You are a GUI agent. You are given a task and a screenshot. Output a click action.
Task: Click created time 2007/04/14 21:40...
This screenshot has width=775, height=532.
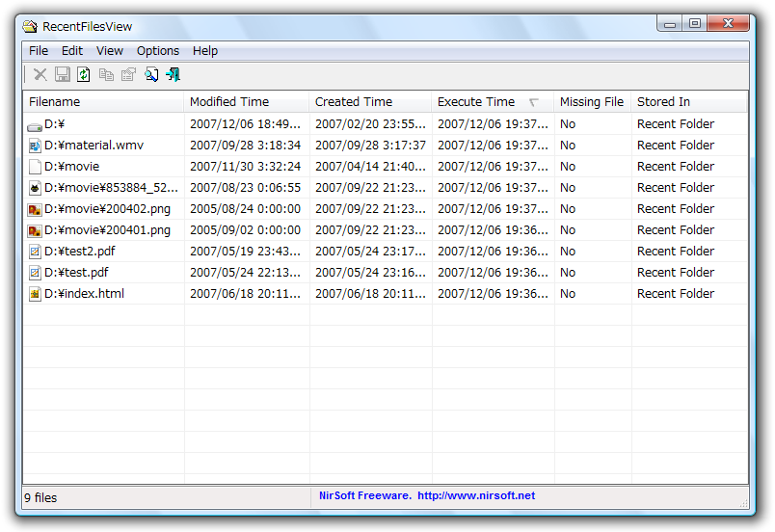[370, 167]
